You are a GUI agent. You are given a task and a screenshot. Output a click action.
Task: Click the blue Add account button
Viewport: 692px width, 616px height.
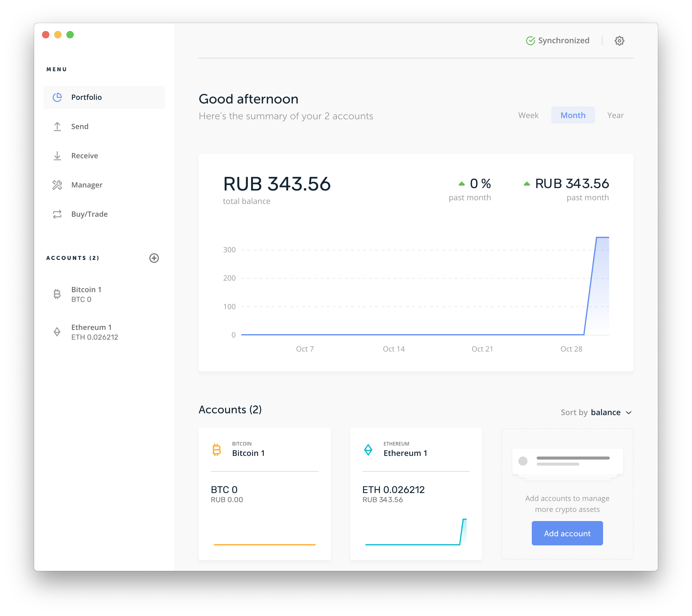coord(567,533)
